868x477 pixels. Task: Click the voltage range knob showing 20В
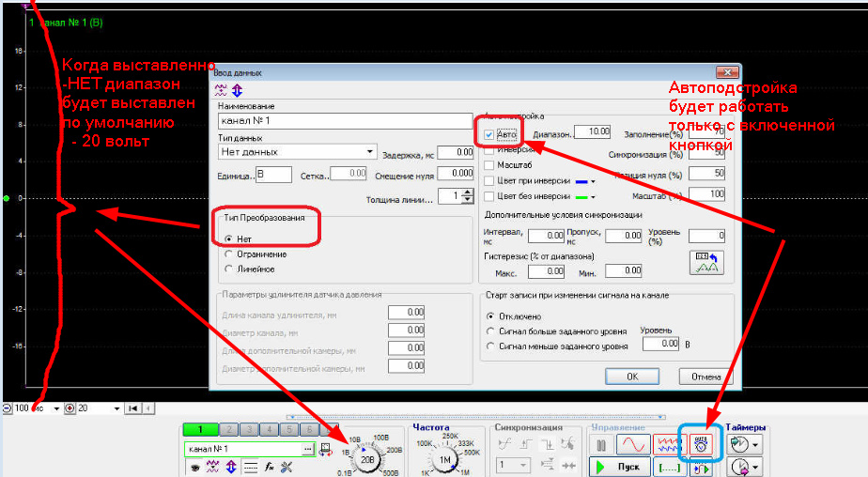point(367,459)
